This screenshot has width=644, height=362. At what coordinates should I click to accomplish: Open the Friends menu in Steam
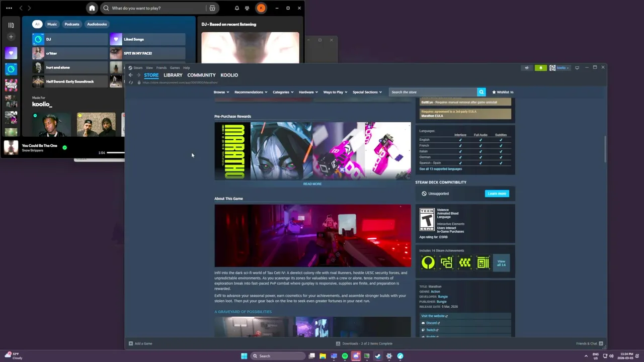coord(162,67)
